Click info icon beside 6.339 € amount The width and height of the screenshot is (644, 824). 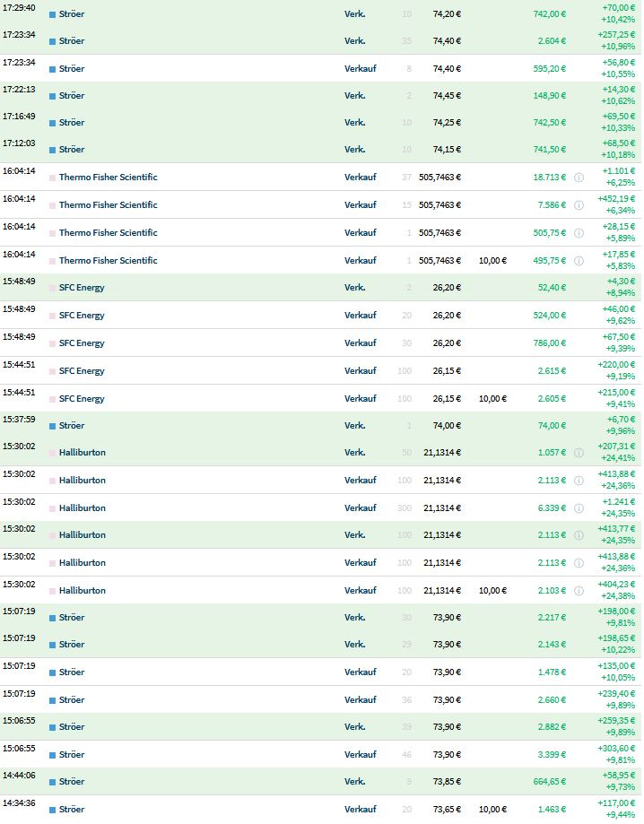(x=579, y=508)
